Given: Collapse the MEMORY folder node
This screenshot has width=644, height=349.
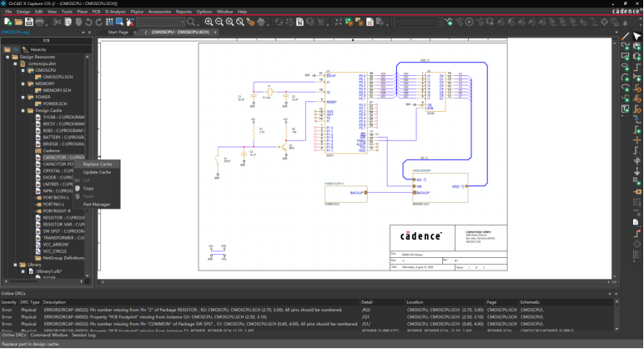Looking at the screenshot, I should tap(23, 83).
